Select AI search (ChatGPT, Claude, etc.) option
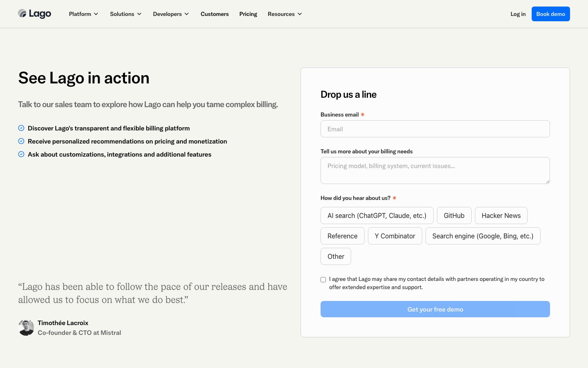 tap(377, 215)
